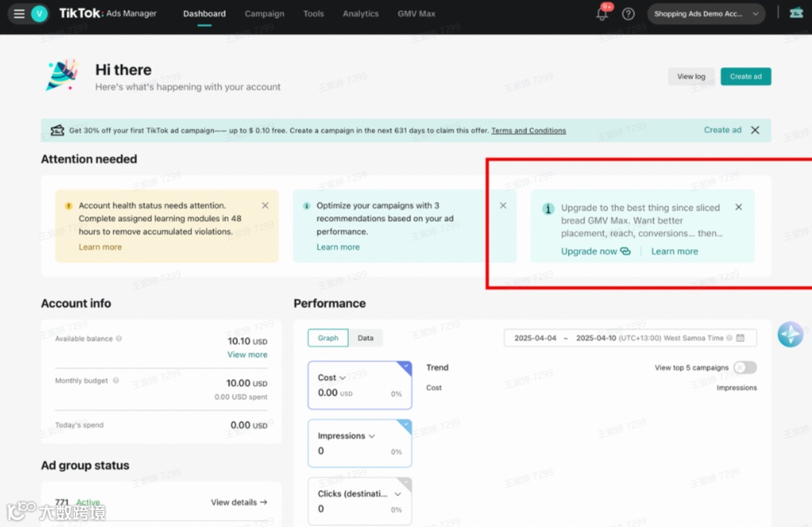
Task: Click the timezone info icon in the date field
Action: pyautogui.click(x=729, y=338)
